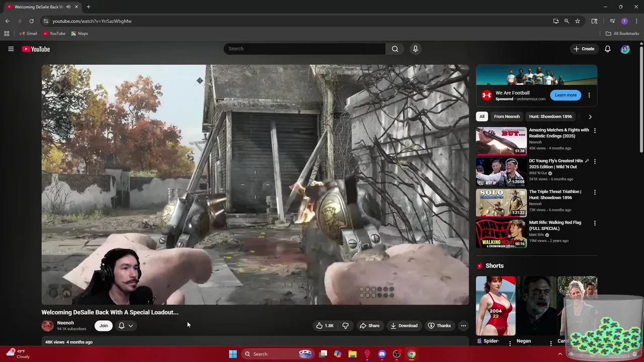Open YouTube bookmark in bookmarks bar
Screen dimensions: 644x362
[x=54, y=34]
